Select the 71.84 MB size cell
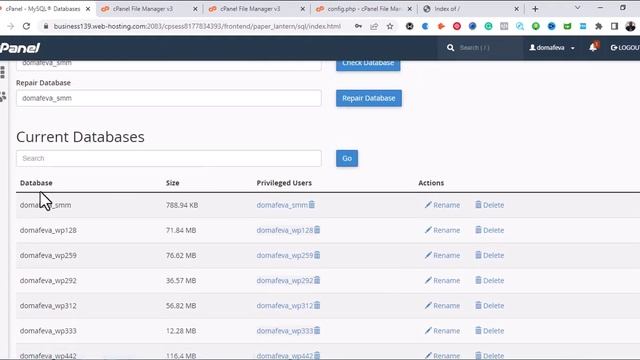 pyautogui.click(x=181, y=230)
